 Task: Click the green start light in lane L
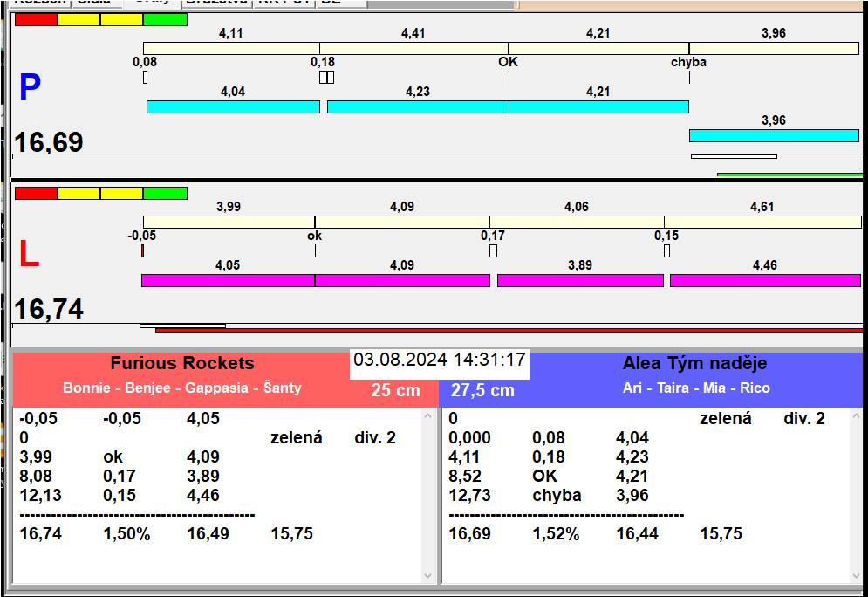pos(165,193)
